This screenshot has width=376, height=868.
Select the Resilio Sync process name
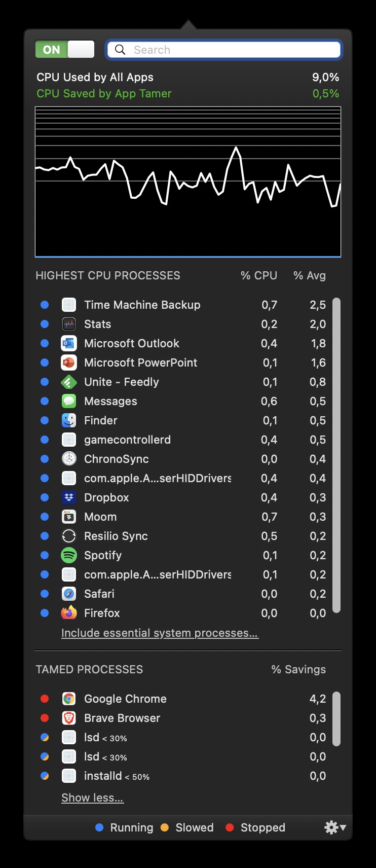pyautogui.click(x=116, y=536)
